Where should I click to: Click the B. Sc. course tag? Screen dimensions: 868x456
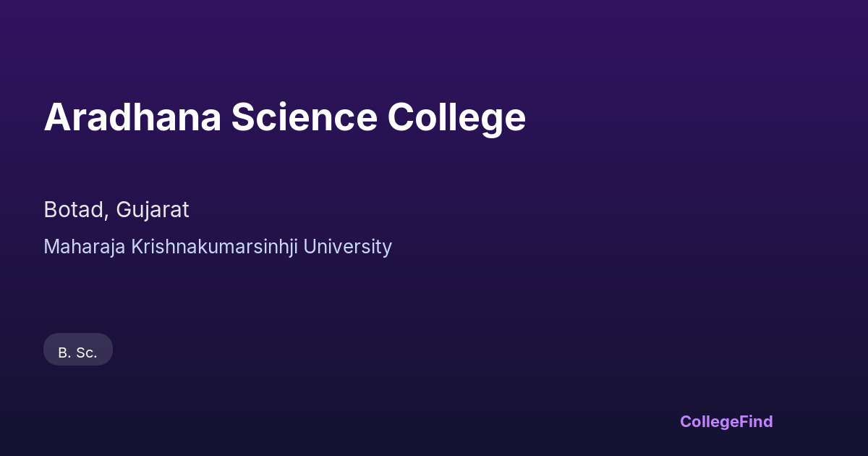coord(78,352)
